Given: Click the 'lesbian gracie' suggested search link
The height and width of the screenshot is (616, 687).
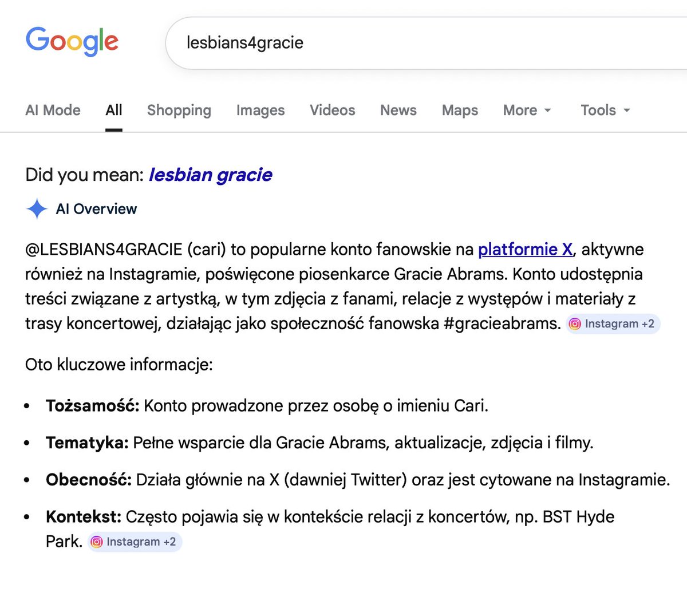Looking at the screenshot, I should tap(211, 175).
